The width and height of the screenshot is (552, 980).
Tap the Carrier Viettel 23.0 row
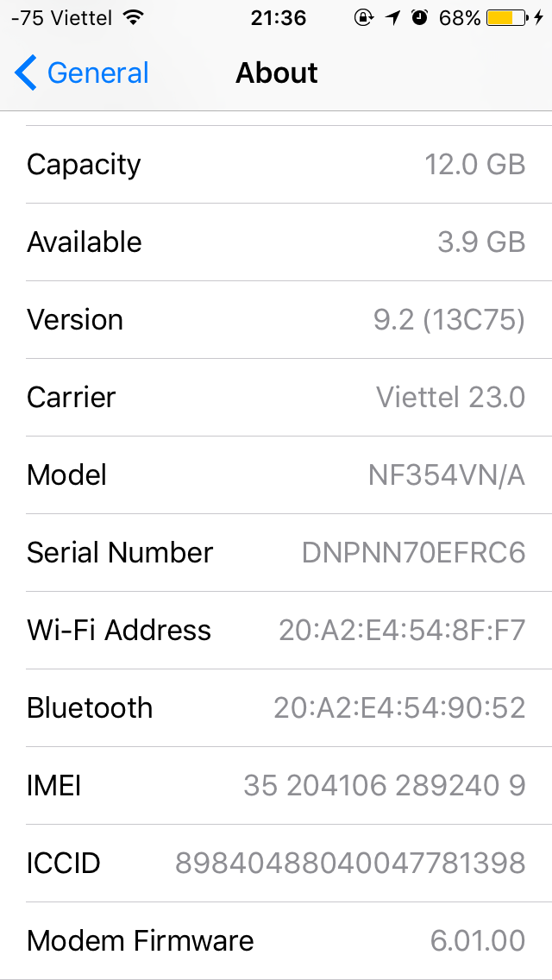276,398
